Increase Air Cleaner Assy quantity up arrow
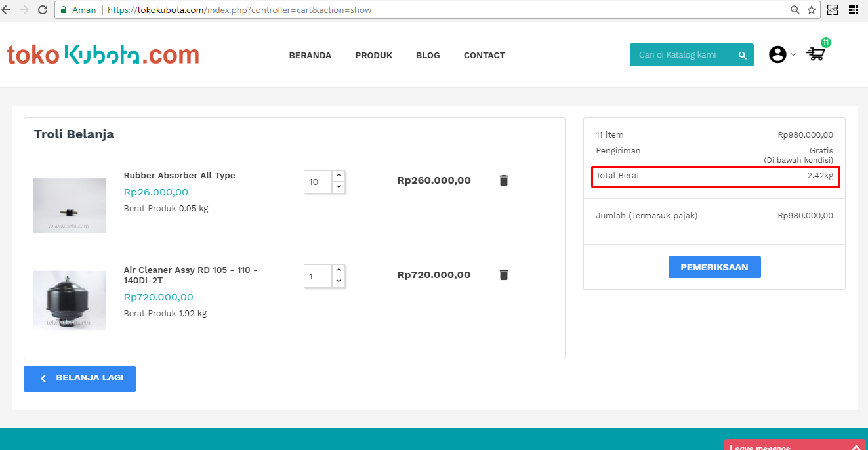Screen dimensions: 868x450 click(339, 270)
